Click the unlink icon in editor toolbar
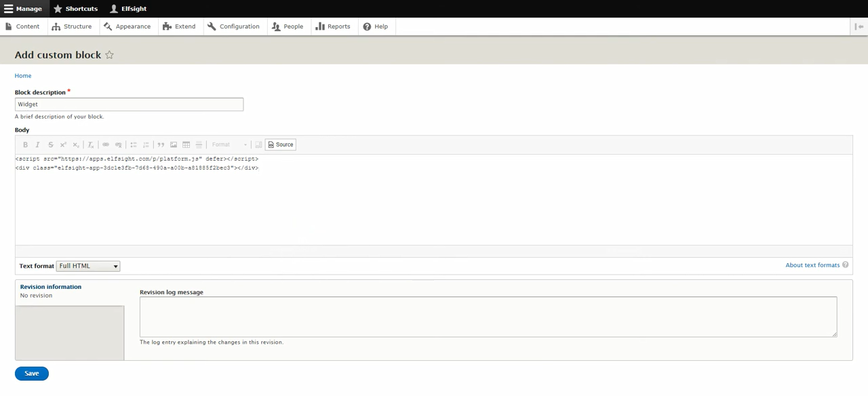The width and height of the screenshot is (868, 396). click(119, 144)
